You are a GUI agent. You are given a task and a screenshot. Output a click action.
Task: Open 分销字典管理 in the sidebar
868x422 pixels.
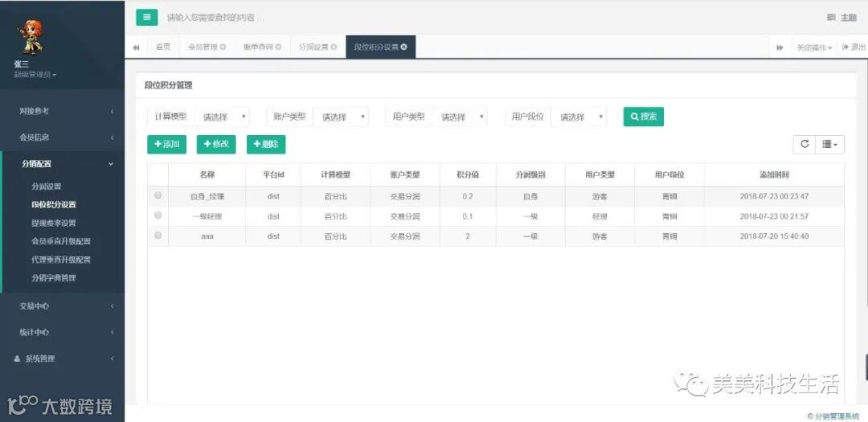tap(55, 278)
